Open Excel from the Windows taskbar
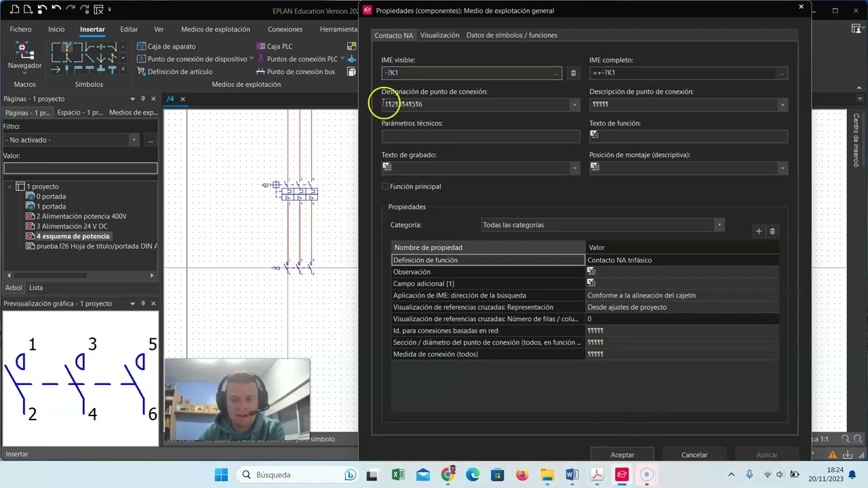The width and height of the screenshot is (868, 488). (x=398, y=474)
